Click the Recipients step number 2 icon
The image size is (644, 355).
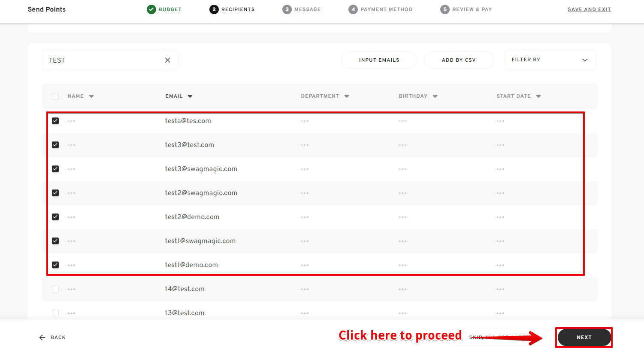tap(214, 9)
